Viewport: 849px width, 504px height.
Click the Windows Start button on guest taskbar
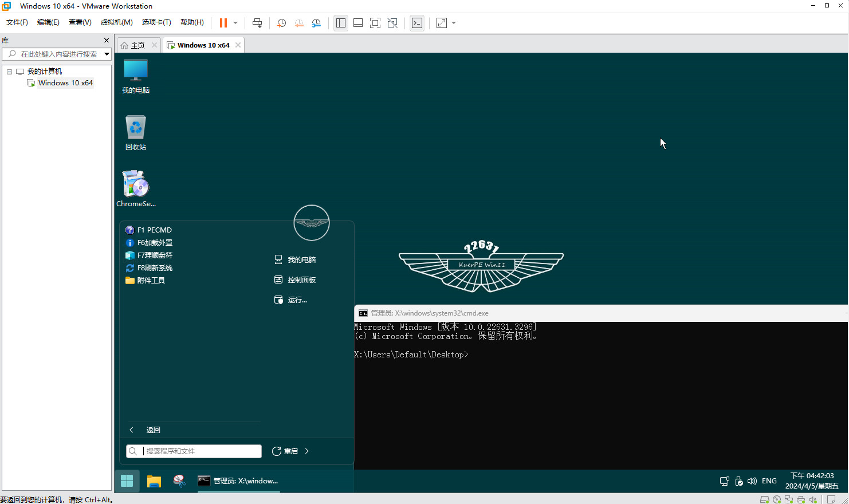127,481
